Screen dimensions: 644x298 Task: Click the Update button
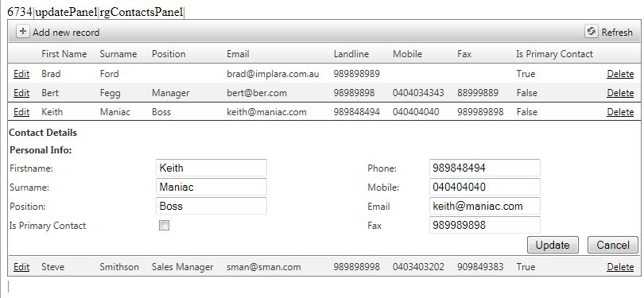click(x=553, y=245)
